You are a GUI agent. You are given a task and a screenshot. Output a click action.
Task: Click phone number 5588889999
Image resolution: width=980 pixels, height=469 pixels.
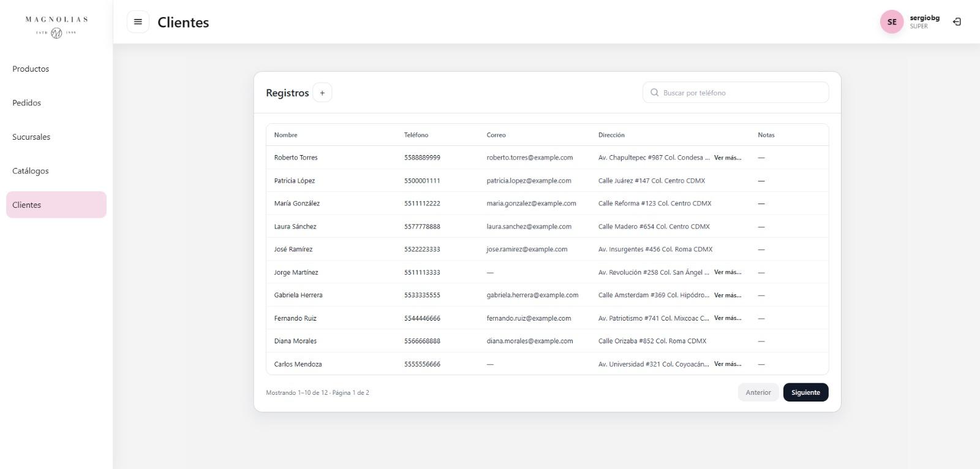point(422,158)
